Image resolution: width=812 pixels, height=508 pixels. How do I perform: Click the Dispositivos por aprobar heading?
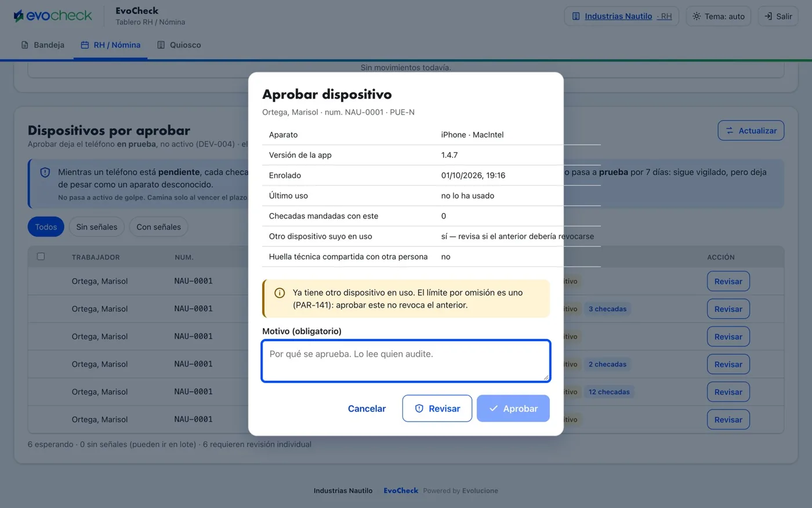tap(109, 130)
